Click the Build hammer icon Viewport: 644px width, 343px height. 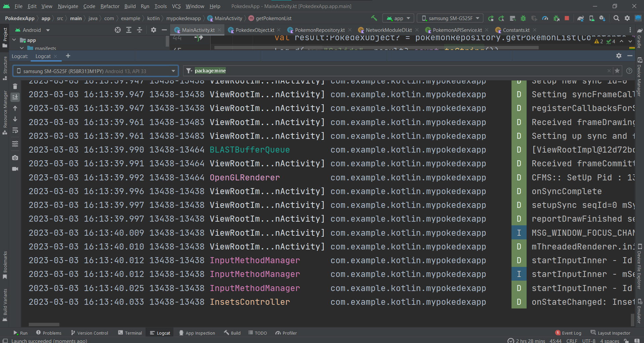coord(374,18)
